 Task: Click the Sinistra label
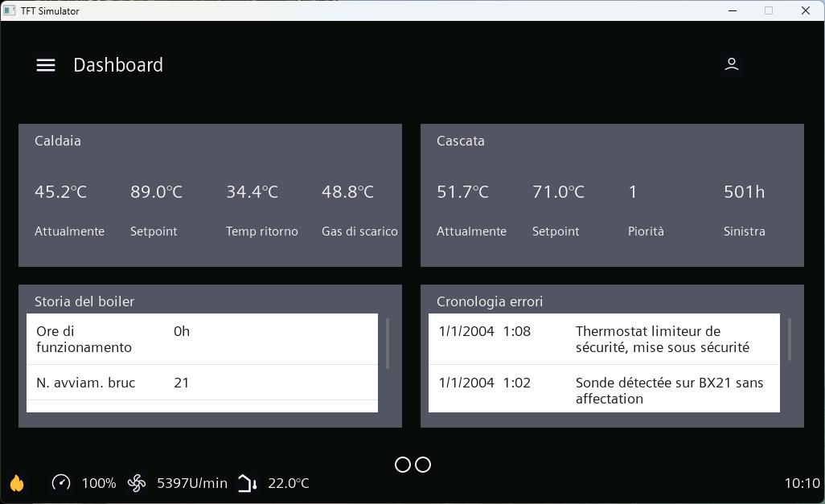745,232
